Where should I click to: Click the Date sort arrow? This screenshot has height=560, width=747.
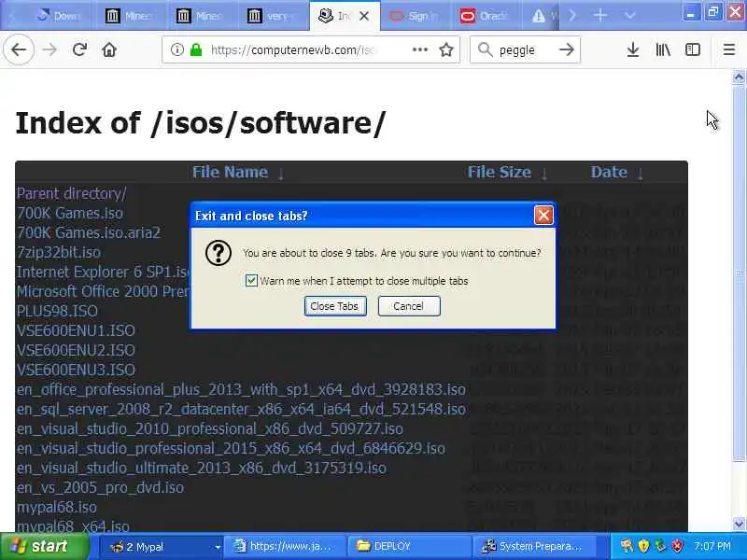click(x=640, y=174)
